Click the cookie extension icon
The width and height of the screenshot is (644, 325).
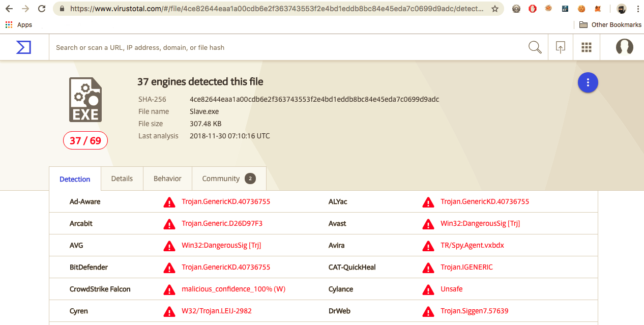coord(581,9)
